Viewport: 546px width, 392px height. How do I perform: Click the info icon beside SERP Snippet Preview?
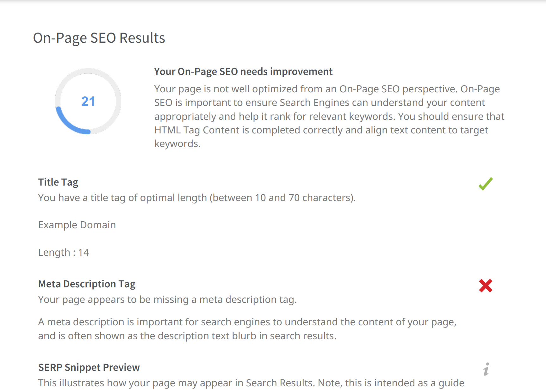point(486,369)
